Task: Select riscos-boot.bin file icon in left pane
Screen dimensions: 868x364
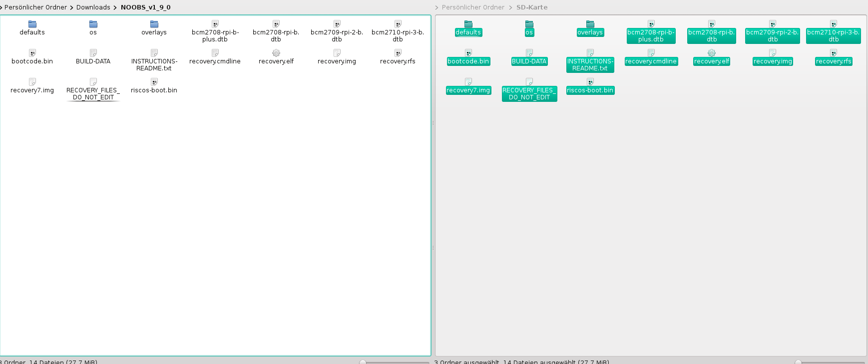Action: click(x=154, y=82)
